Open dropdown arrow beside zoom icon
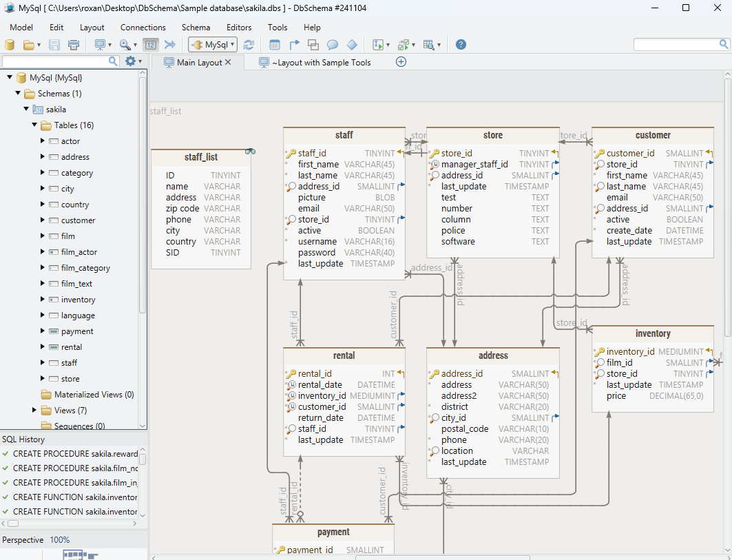The image size is (732, 560). tap(135, 45)
